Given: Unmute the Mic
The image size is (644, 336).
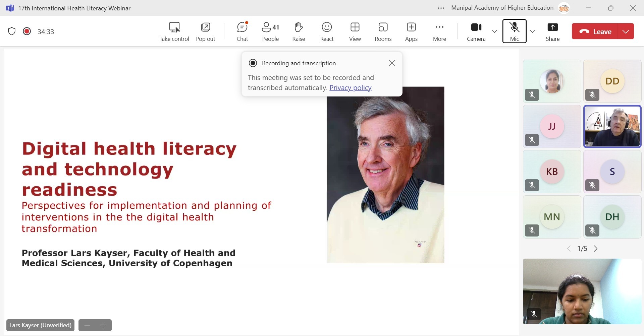Looking at the screenshot, I should tap(514, 31).
